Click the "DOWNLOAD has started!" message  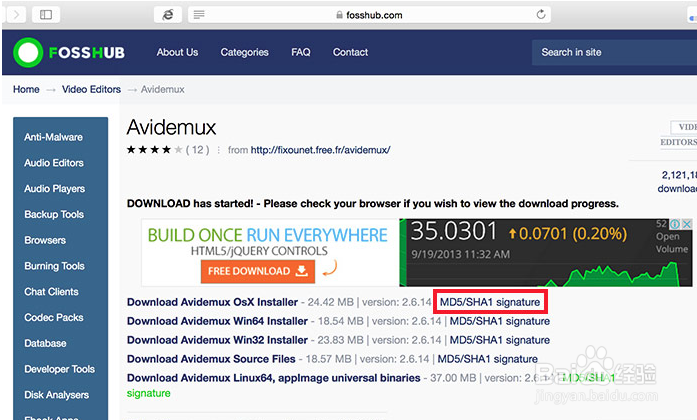pyautogui.click(x=373, y=204)
